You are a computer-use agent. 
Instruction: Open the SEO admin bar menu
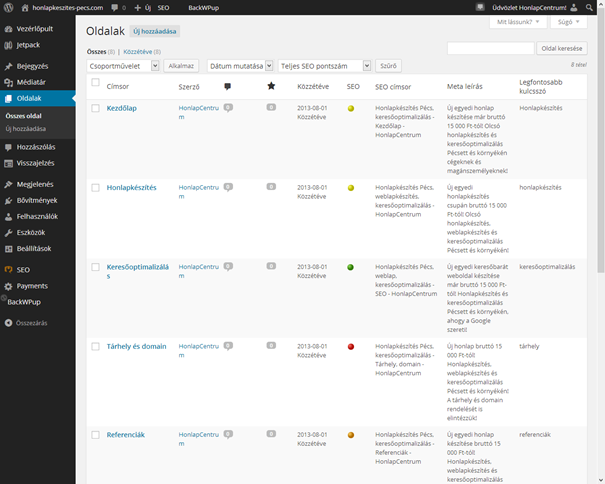[163, 8]
